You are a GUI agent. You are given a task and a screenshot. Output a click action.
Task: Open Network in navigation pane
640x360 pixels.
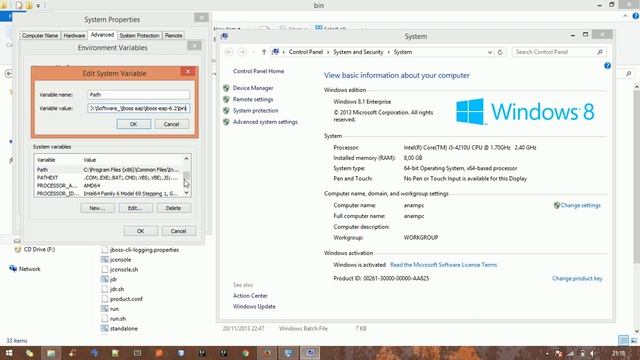pyautogui.click(x=25, y=269)
